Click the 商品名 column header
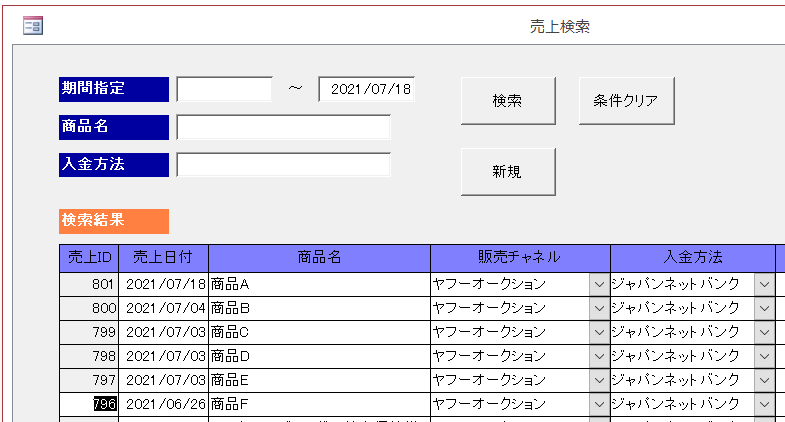The image size is (785, 422). pos(319,257)
